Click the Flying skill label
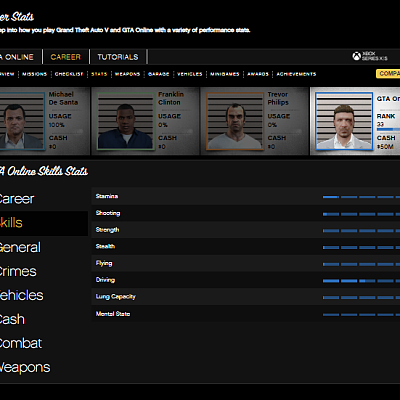This screenshot has width=400, height=400. click(104, 263)
